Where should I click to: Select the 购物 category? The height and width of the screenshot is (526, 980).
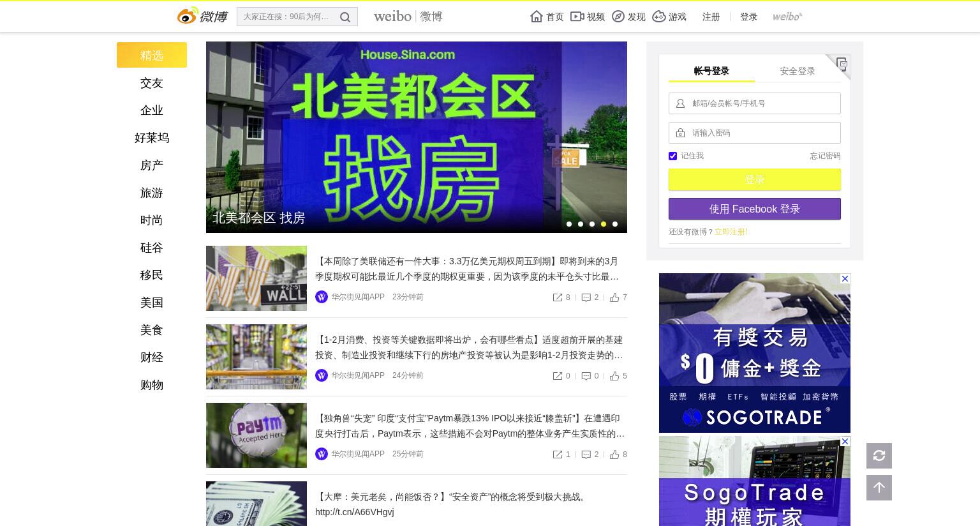click(152, 385)
